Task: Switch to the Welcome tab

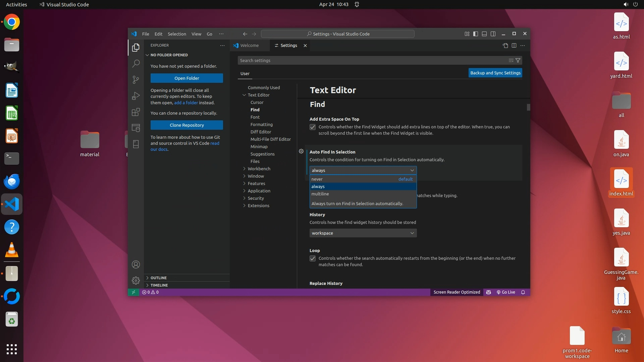Action: [x=249, y=46]
